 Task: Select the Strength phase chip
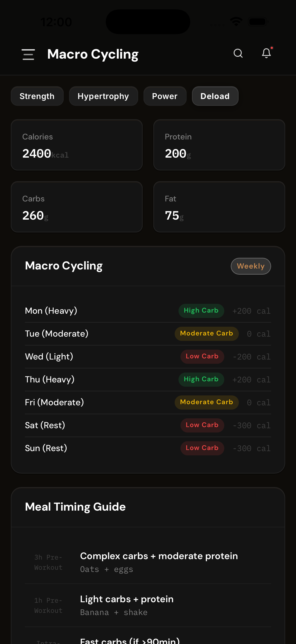point(37,96)
